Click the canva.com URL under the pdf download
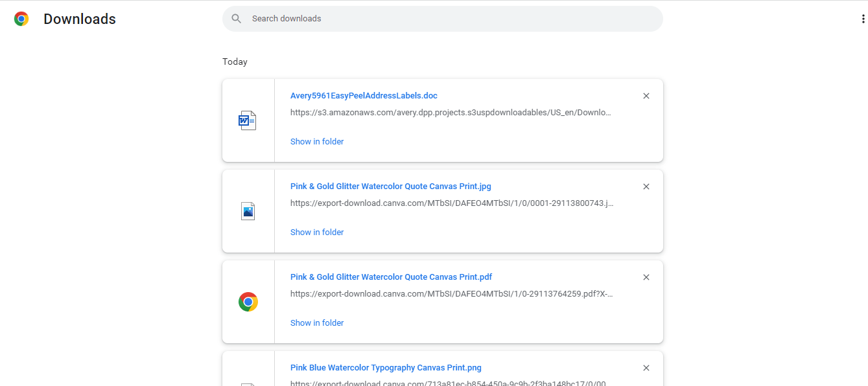This screenshot has height=386, width=868. (x=452, y=294)
